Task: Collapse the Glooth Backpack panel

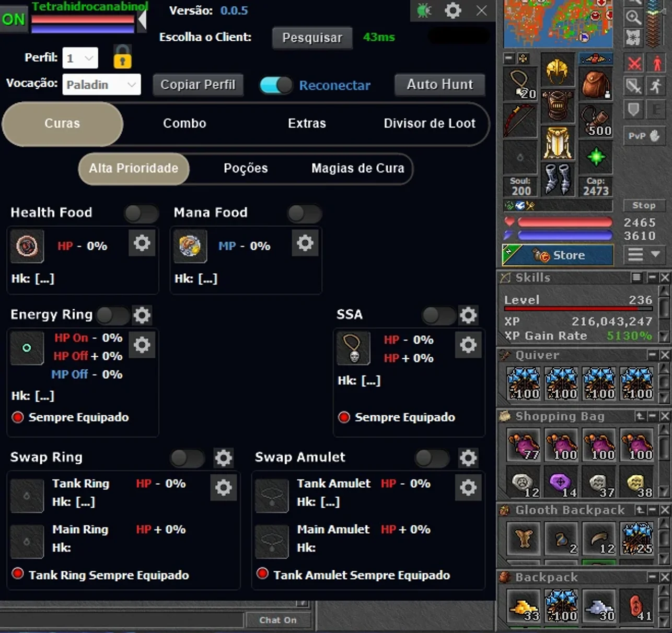Action: (652, 510)
